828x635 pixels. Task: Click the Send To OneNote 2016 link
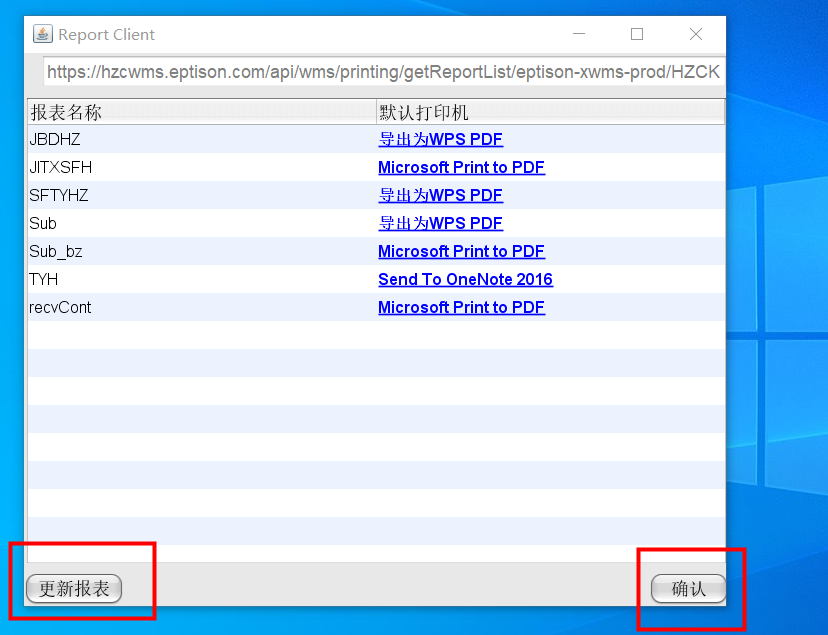(465, 280)
